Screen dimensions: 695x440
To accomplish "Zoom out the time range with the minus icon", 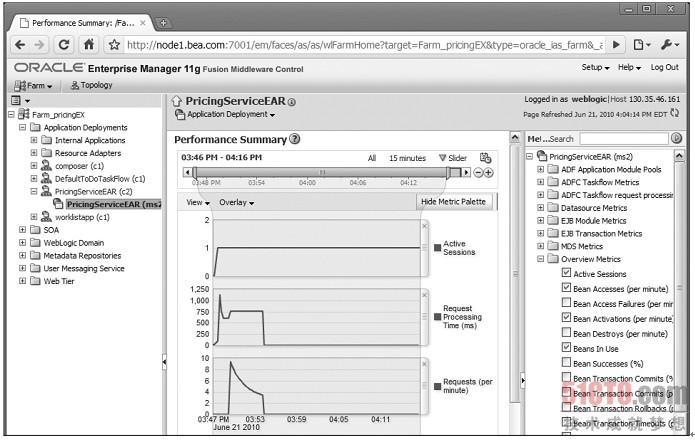I will (478, 173).
